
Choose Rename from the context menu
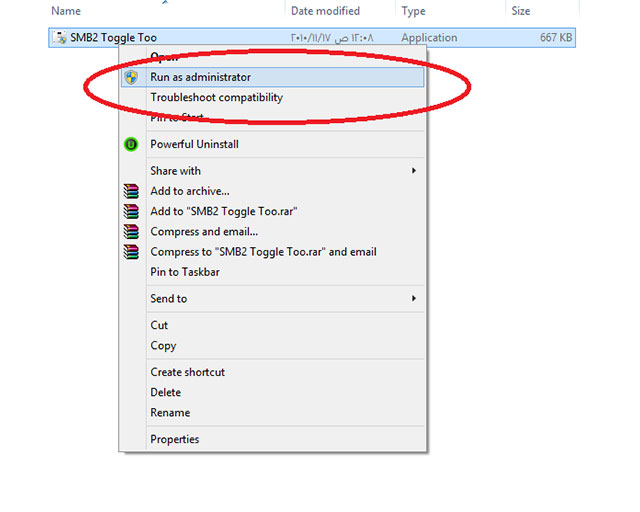(x=273, y=413)
